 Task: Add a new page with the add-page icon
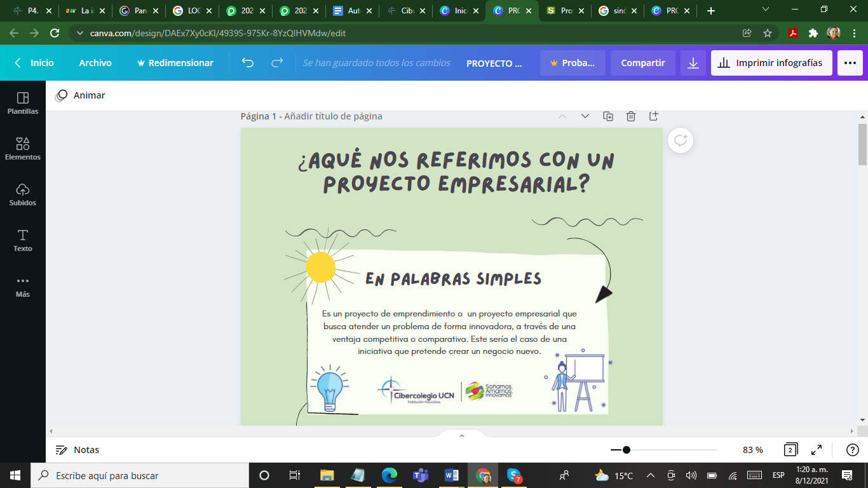pos(653,116)
